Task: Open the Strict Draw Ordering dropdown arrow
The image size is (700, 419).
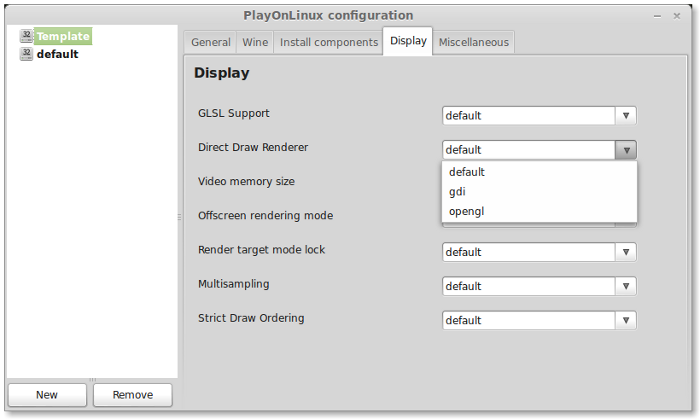Action: [626, 320]
